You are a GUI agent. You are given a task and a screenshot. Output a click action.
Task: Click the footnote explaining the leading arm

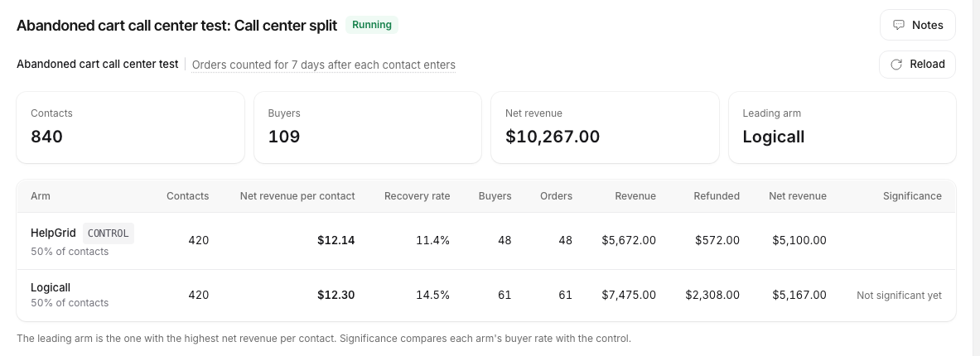tap(324, 339)
